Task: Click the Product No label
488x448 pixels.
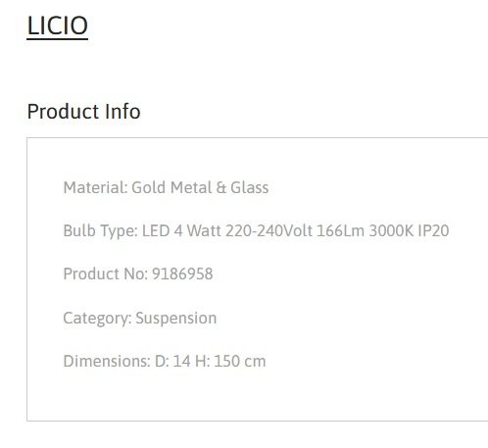Action: point(106,274)
